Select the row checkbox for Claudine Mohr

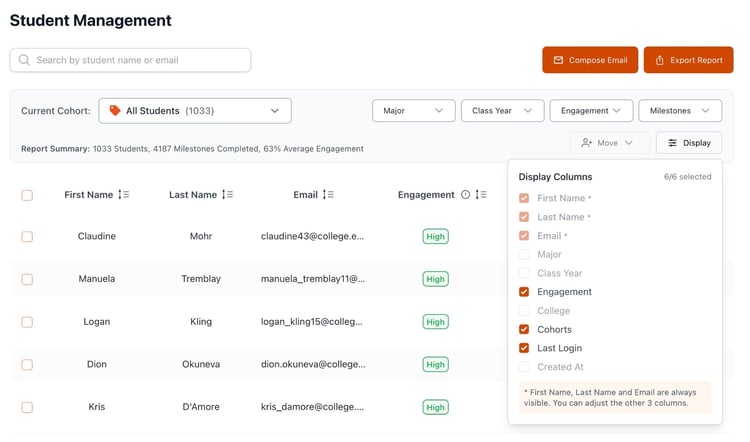coord(27,237)
